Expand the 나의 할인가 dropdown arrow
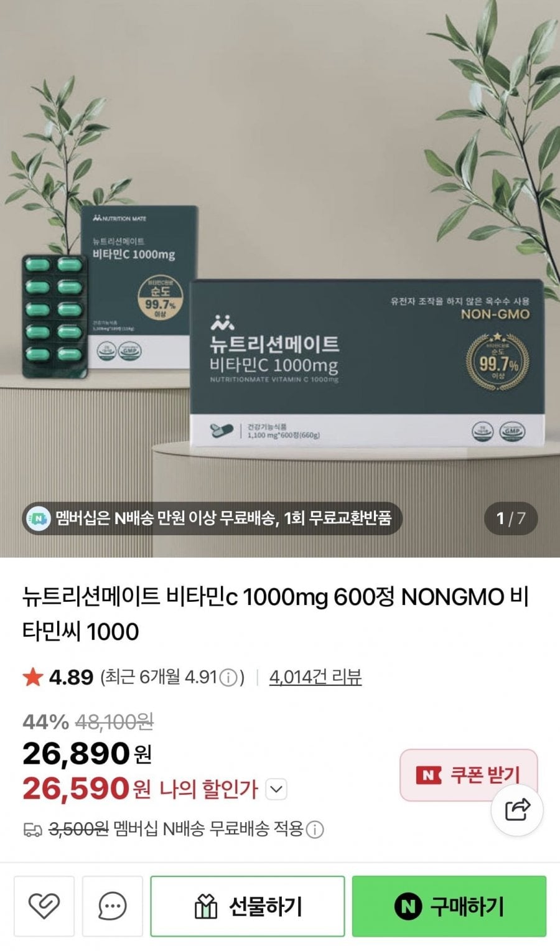 pyautogui.click(x=276, y=790)
